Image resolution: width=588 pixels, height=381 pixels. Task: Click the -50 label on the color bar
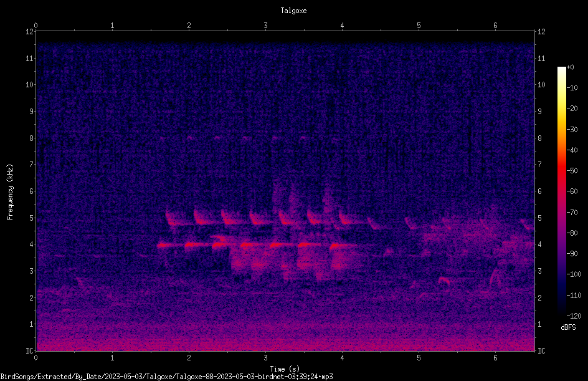pos(572,170)
